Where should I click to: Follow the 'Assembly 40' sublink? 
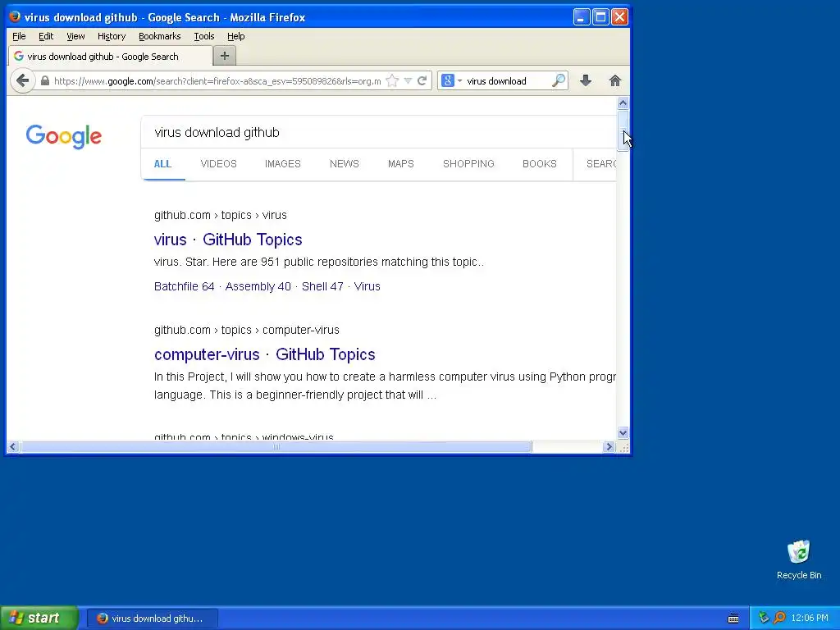[x=258, y=286]
